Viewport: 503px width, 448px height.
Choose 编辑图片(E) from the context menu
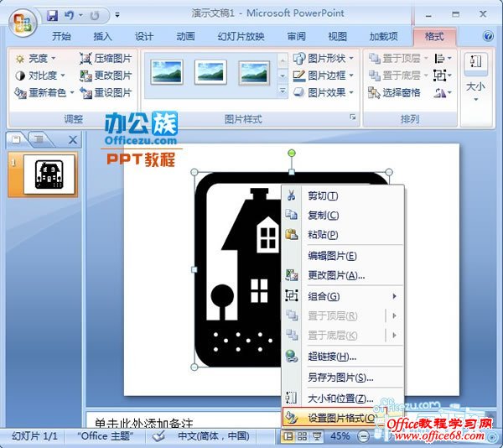342,256
